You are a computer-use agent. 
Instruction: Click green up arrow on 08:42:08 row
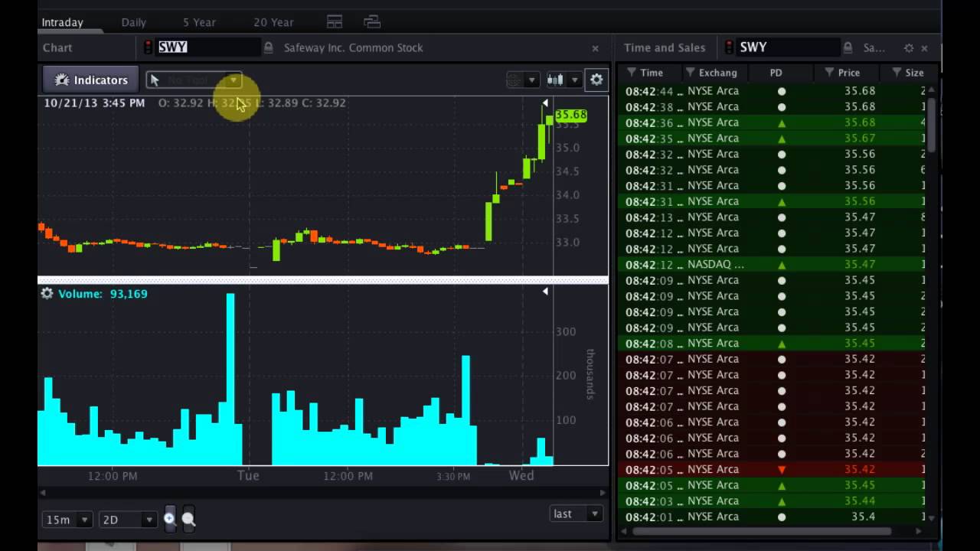(x=782, y=344)
